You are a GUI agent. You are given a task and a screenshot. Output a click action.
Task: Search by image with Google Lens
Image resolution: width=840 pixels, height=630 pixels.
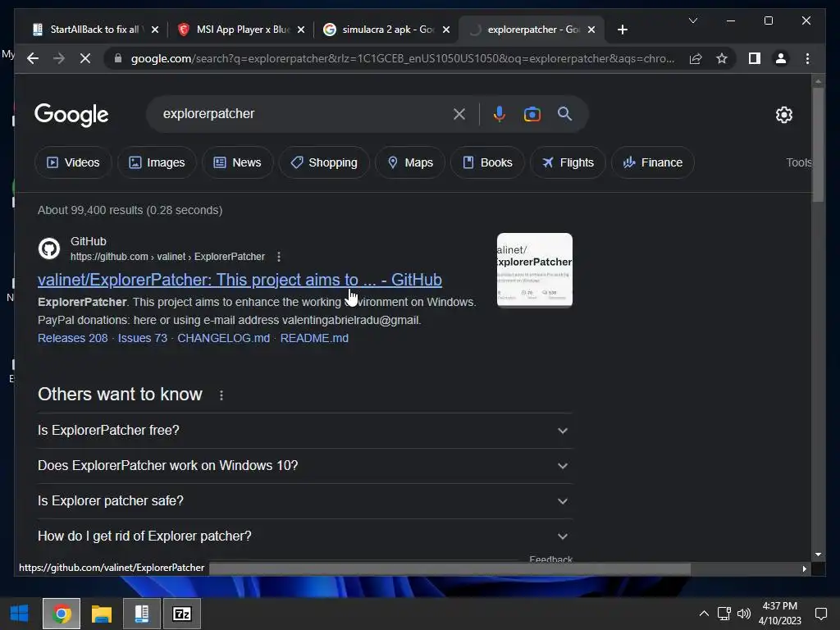532,113
